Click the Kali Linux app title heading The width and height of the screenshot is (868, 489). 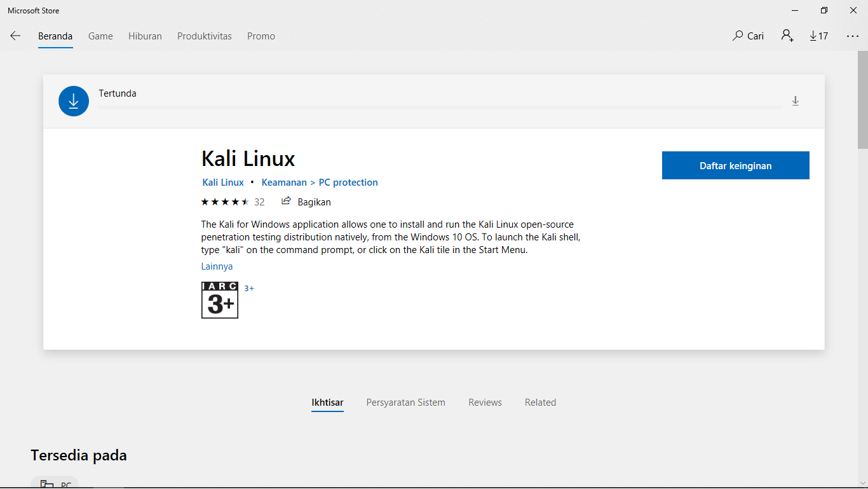click(248, 158)
